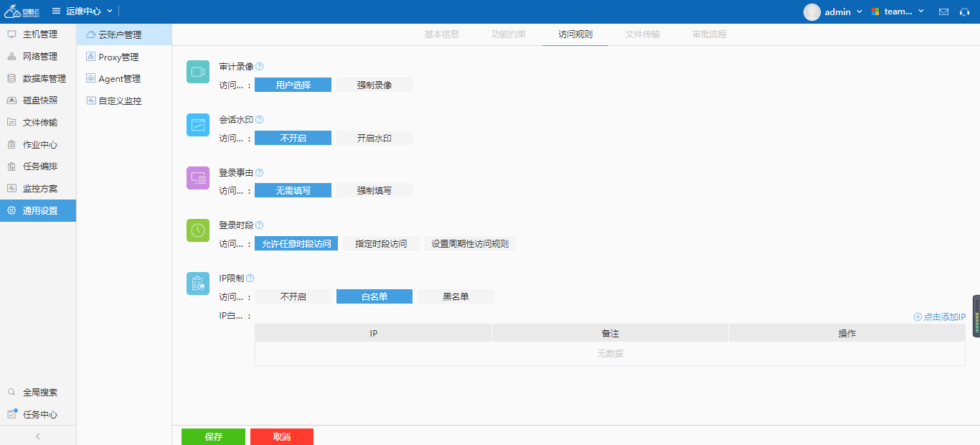Screen dimensions: 980x445
Task: Select 黑名单 IP option
Action: (456, 296)
